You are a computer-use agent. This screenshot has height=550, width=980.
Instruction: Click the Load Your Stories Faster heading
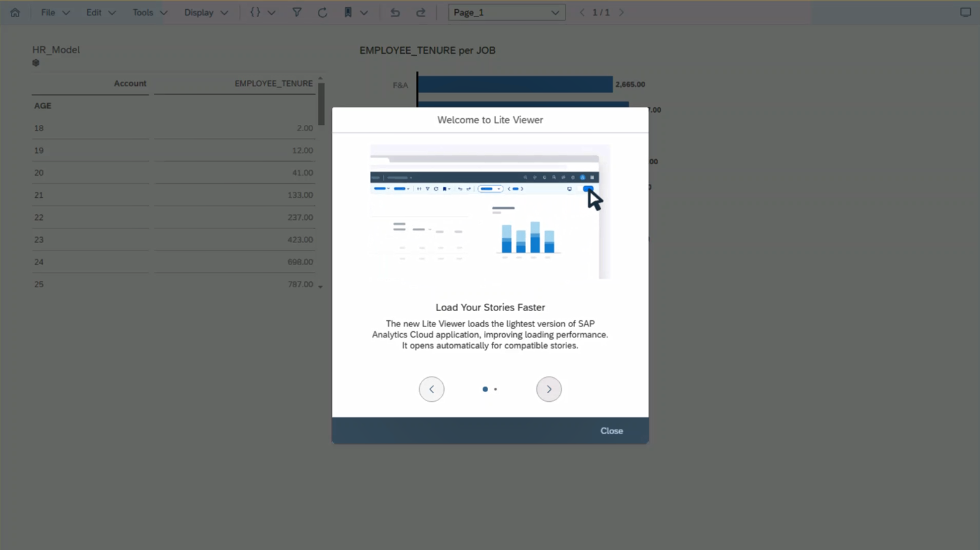pos(490,307)
